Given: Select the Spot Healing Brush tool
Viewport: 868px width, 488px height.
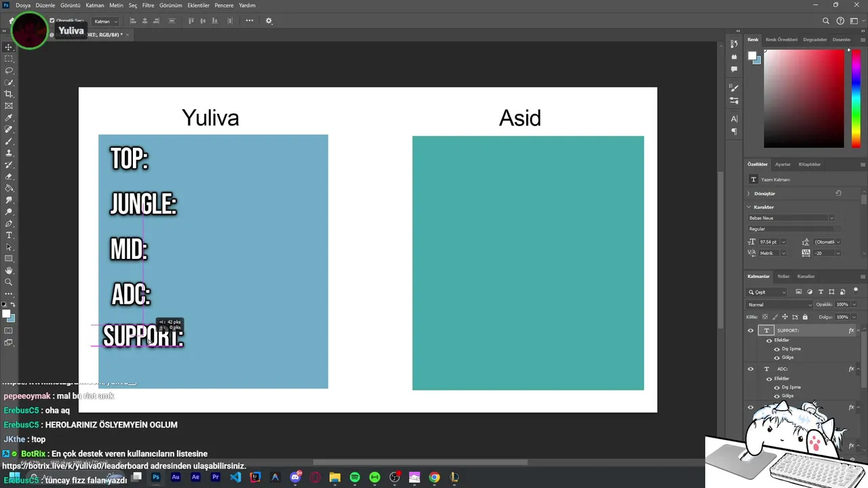Looking at the screenshot, I should pyautogui.click(x=9, y=129).
